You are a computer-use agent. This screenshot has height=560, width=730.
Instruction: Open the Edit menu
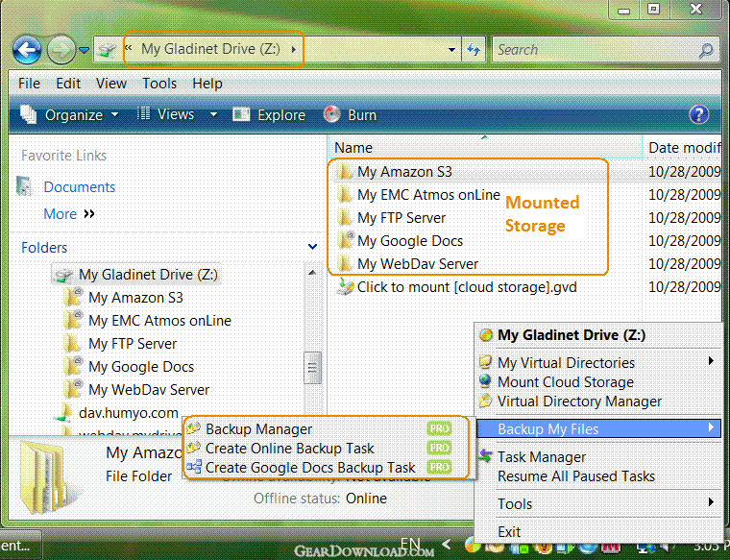(x=68, y=84)
